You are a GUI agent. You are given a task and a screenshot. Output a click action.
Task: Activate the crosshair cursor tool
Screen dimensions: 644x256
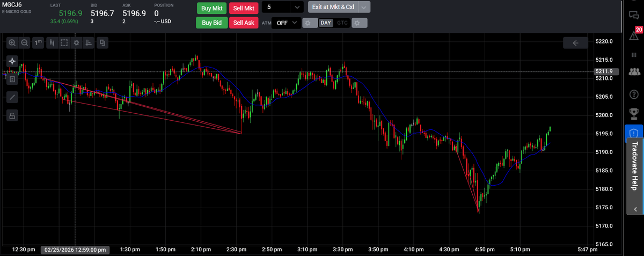pyautogui.click(x=12, y=61)
